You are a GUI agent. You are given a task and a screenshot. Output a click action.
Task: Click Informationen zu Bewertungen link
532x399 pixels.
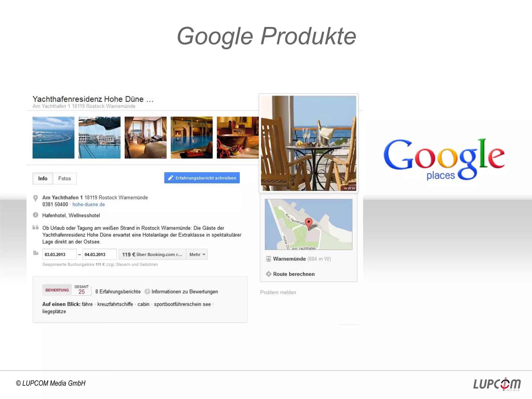tap(185, 291)
